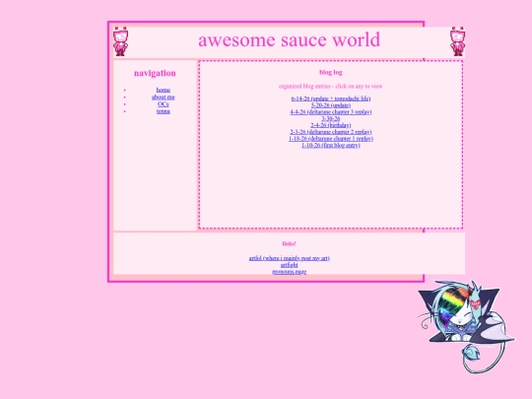Screen dimensions: 532x399
Task: Click the 'organized blog entries' subtitle text
Action: [331, 86]
